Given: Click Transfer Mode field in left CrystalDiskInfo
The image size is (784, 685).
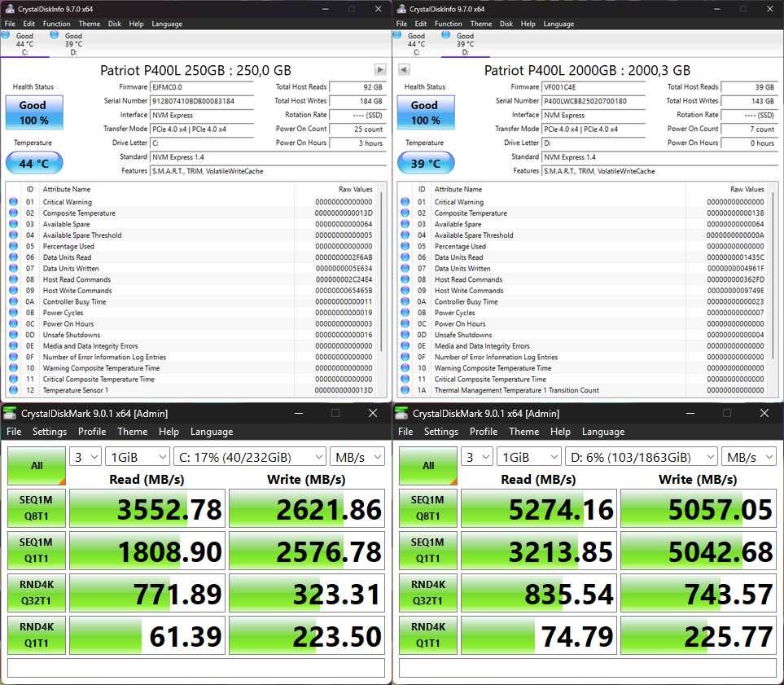Looking at the screenshot, I should (x=202, y=129).
